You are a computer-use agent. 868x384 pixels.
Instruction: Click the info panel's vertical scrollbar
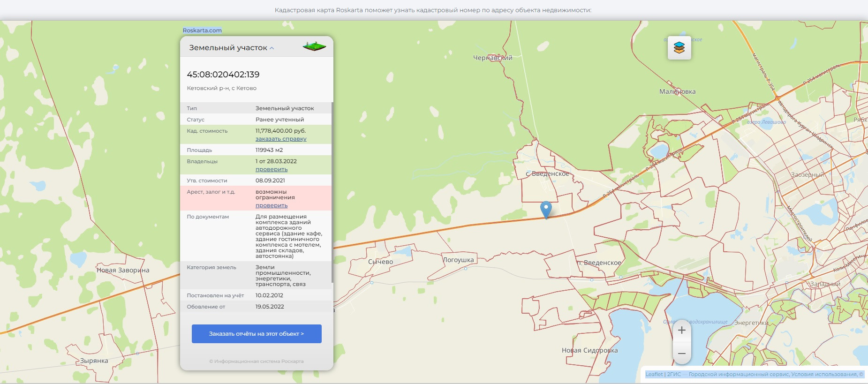pos(332,192)
